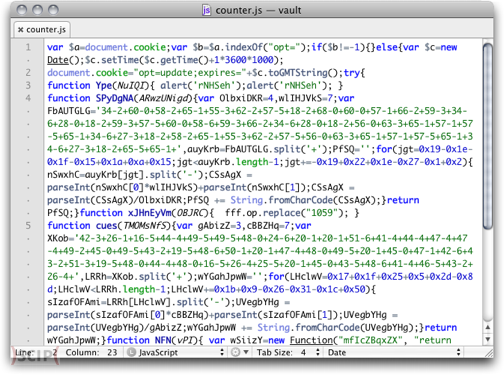Close the counter.js tab with its x
Screen dimensions: 504x375
pos(21,30)
